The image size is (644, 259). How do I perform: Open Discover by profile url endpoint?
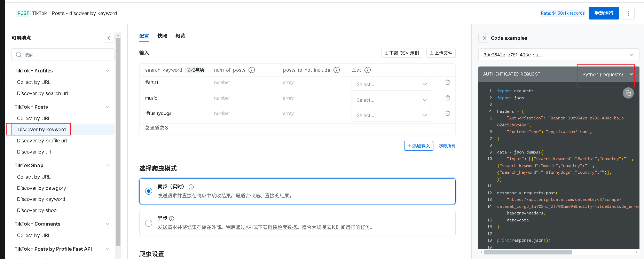click(42, 141)
